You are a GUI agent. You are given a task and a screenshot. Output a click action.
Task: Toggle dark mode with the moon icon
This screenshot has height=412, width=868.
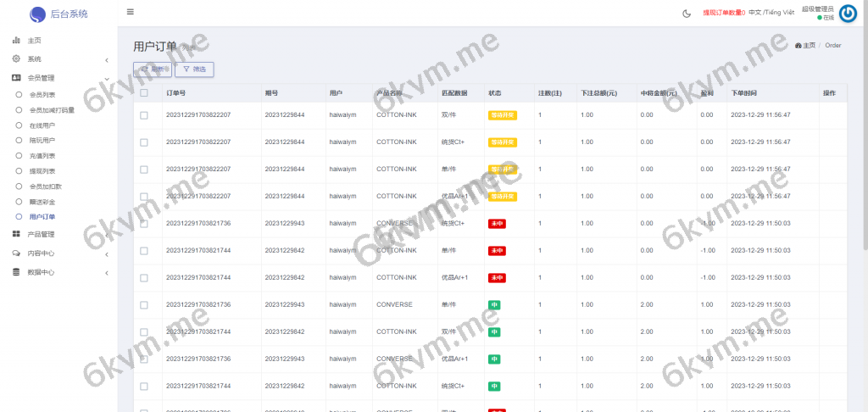click(687, 13)
